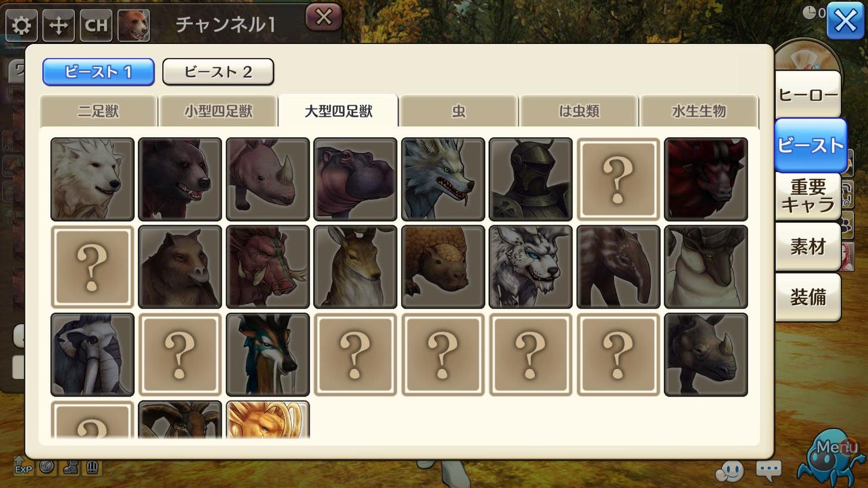
Task: Select the bear character portrait icon
Action: tap(134, 25)
